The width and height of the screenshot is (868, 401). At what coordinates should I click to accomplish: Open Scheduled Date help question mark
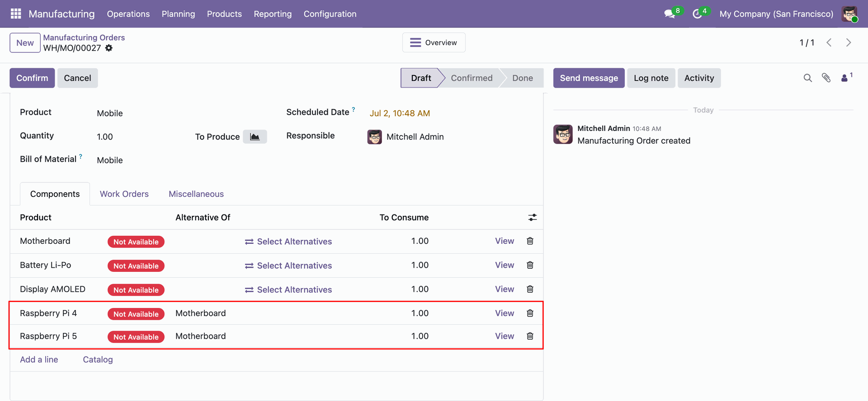(354, 109)
